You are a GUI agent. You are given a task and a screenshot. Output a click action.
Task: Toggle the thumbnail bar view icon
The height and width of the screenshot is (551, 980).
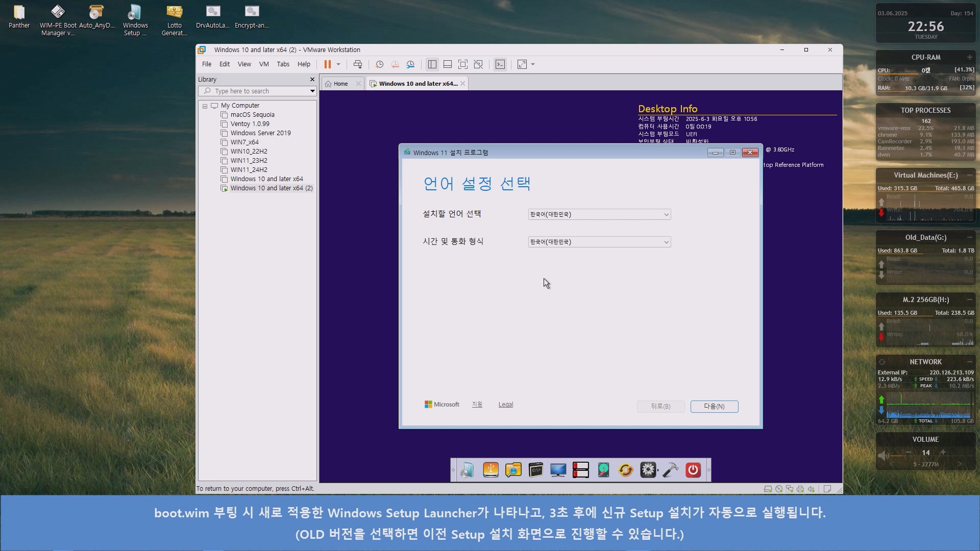pos(448,64)
